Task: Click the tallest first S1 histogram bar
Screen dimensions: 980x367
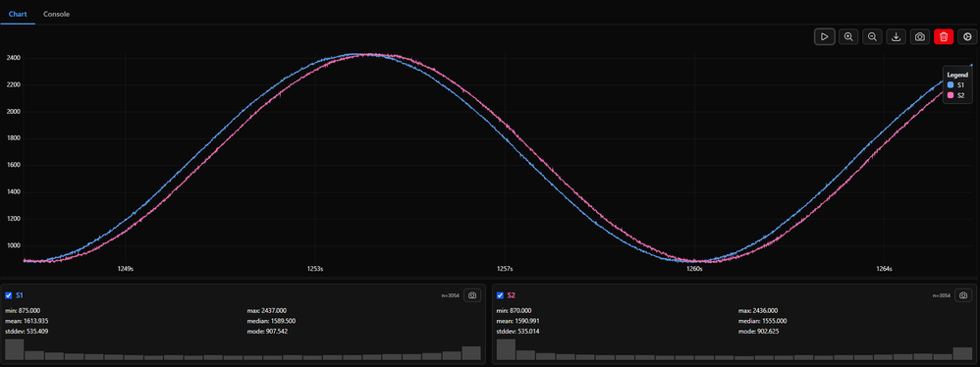Action: coord(15,349)
